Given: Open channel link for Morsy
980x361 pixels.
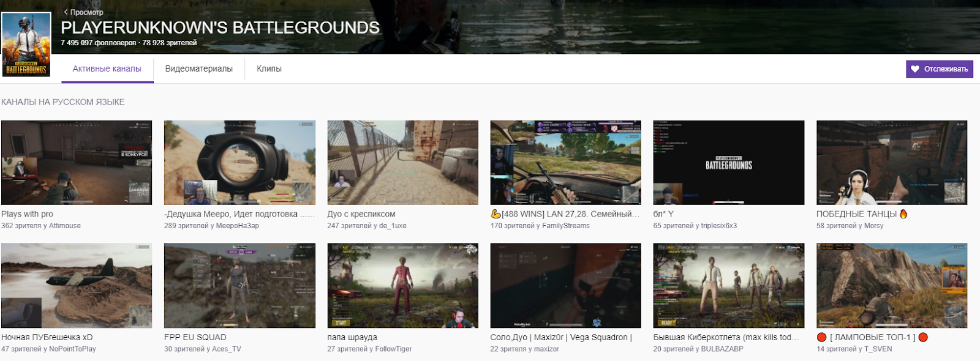Looking at the screenshot, I should pos(874,226).
